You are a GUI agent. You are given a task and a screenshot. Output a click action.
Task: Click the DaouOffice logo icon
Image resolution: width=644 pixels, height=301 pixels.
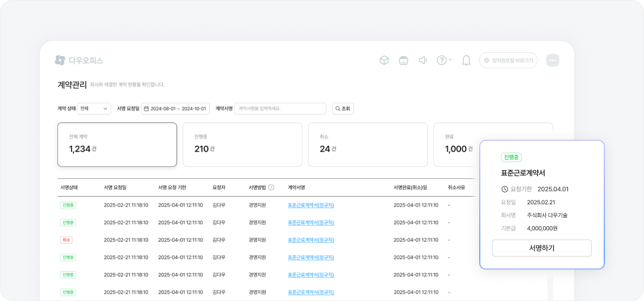(60, 60)
